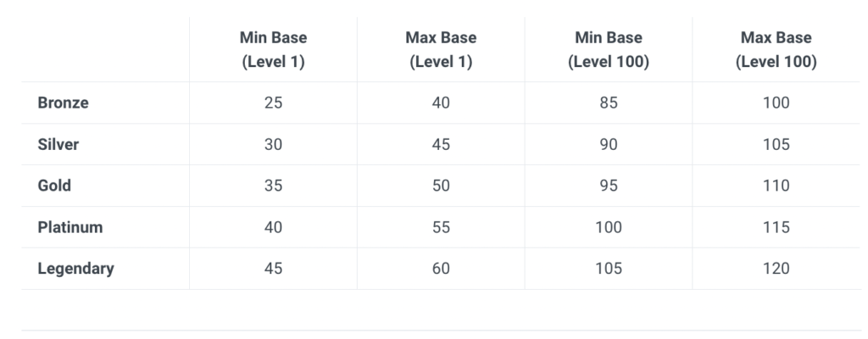Click Silver Min Base Level 1 value 30
The width and height of the screenshot is (868, 339).
click(x=273, y=144)
